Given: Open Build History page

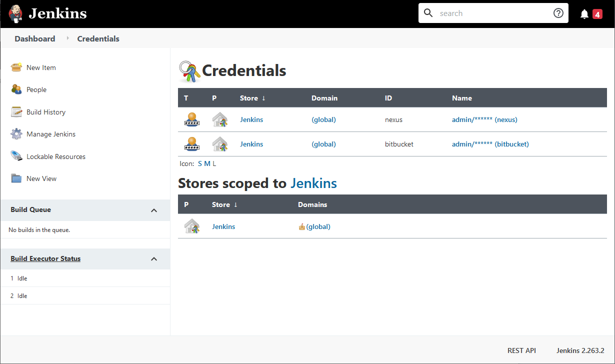Looking at the screenshot, I should pos(46,112).
